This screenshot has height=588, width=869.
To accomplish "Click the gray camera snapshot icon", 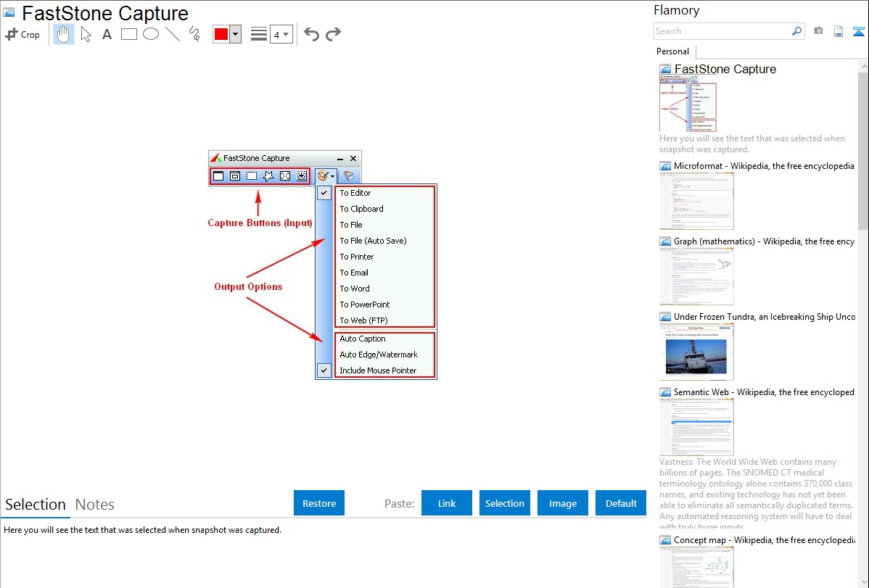I will point(818,31).
